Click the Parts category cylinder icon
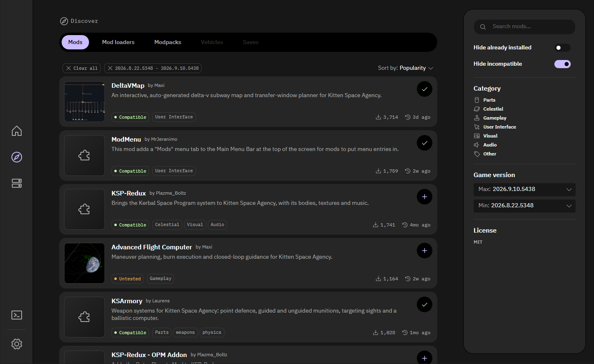This screenshot has width=594, height=364. pos(476,100)
